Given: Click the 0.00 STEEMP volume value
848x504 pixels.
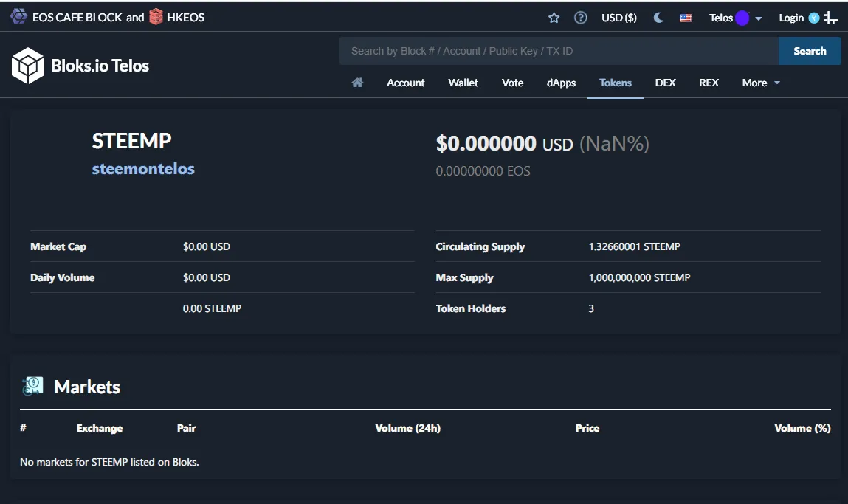Looking at the screenshot, I should [x=212, y=308].
